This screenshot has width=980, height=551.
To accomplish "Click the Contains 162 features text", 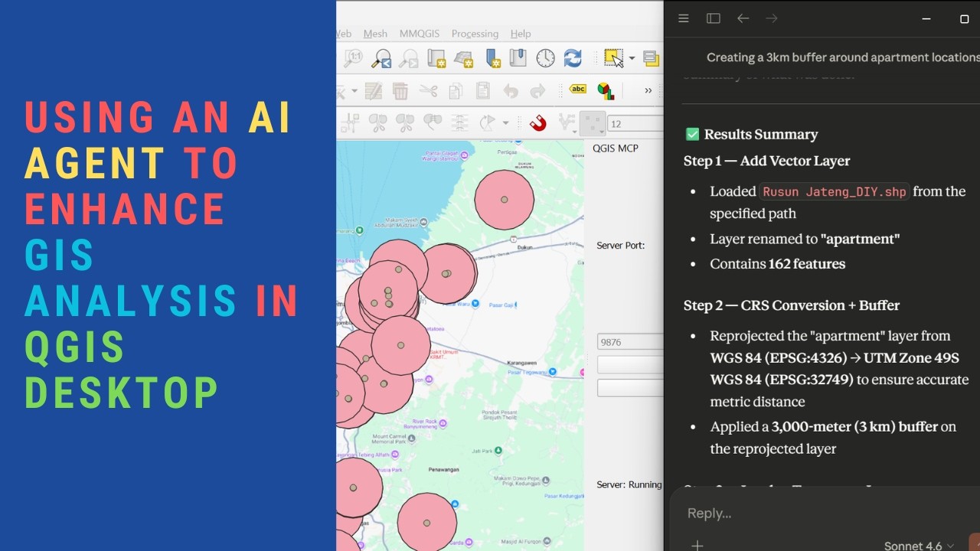I will [x=777, y=264].
